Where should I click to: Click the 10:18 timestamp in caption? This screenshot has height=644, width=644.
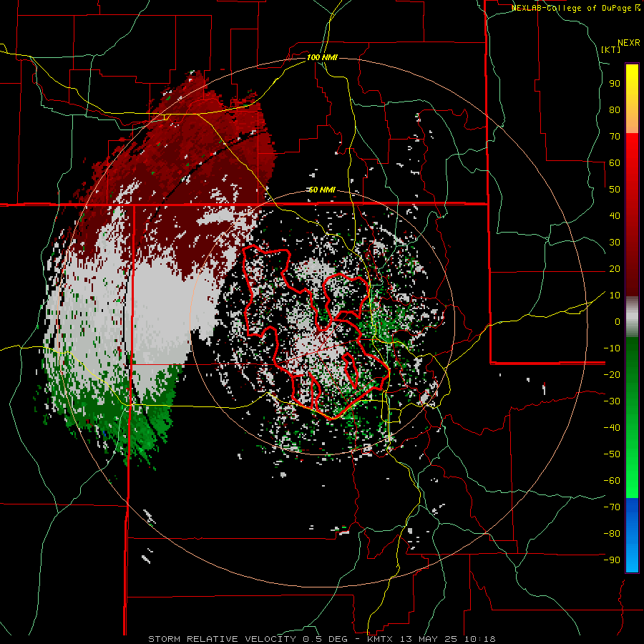[479, 639]
